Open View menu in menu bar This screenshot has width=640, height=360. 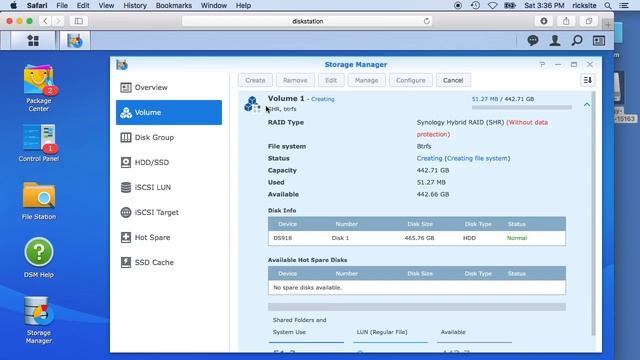[106, 5]
